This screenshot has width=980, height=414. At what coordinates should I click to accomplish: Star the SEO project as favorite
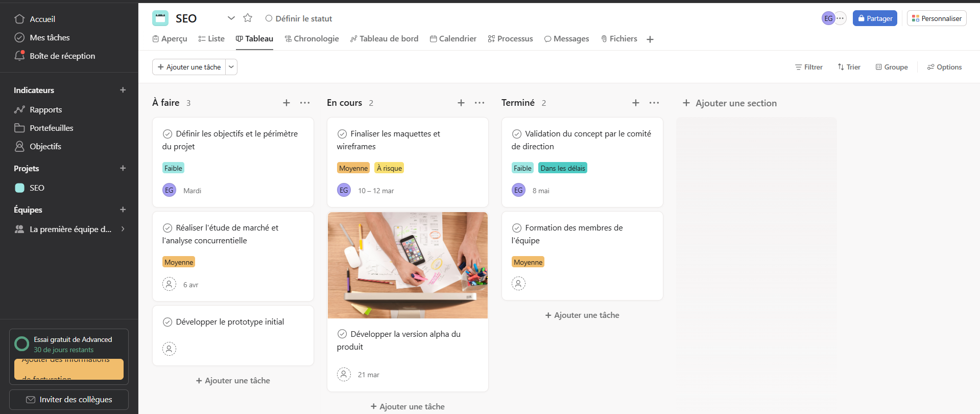(x=248, y=18)
